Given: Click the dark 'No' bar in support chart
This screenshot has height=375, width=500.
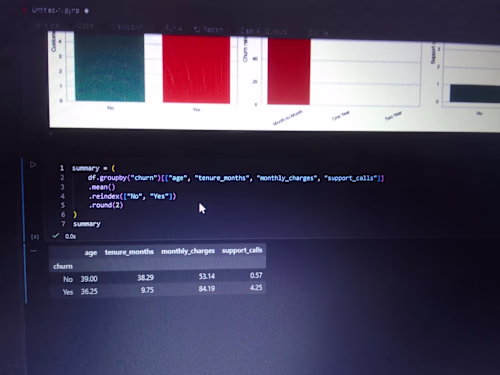Looking at the screenshot, I should tap(475, 93).
